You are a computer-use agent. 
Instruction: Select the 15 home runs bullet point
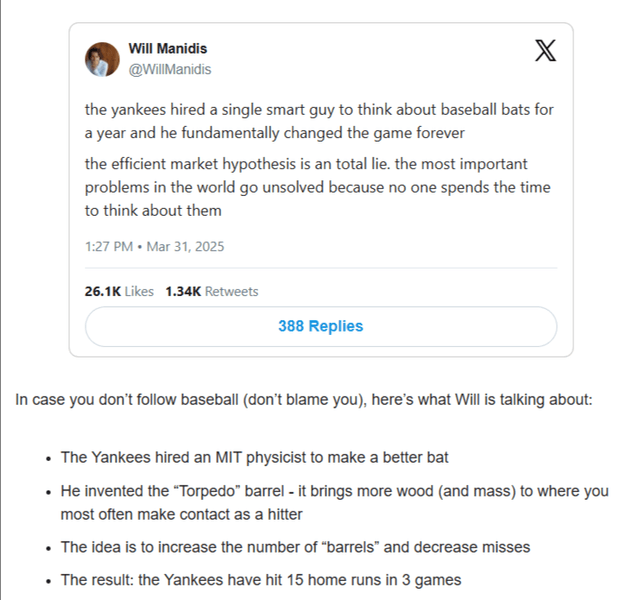coord(261,580)
